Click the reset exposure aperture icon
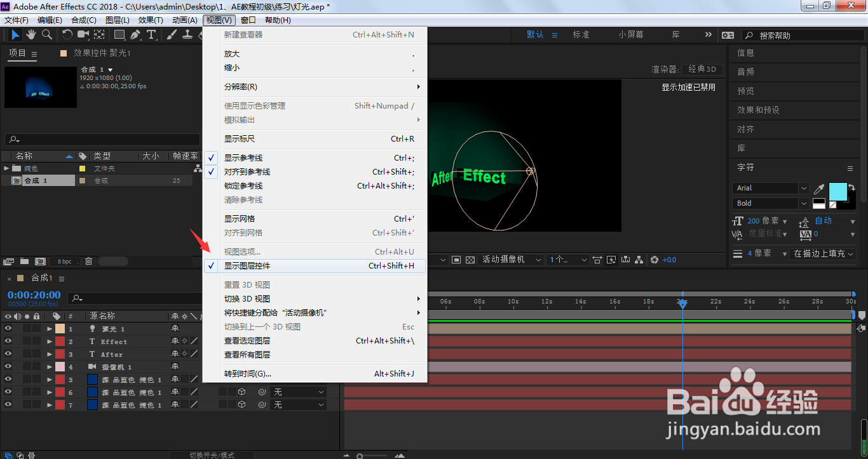Image resolution: width=868 pixels, height=459 pixels. tap(654, 260)
